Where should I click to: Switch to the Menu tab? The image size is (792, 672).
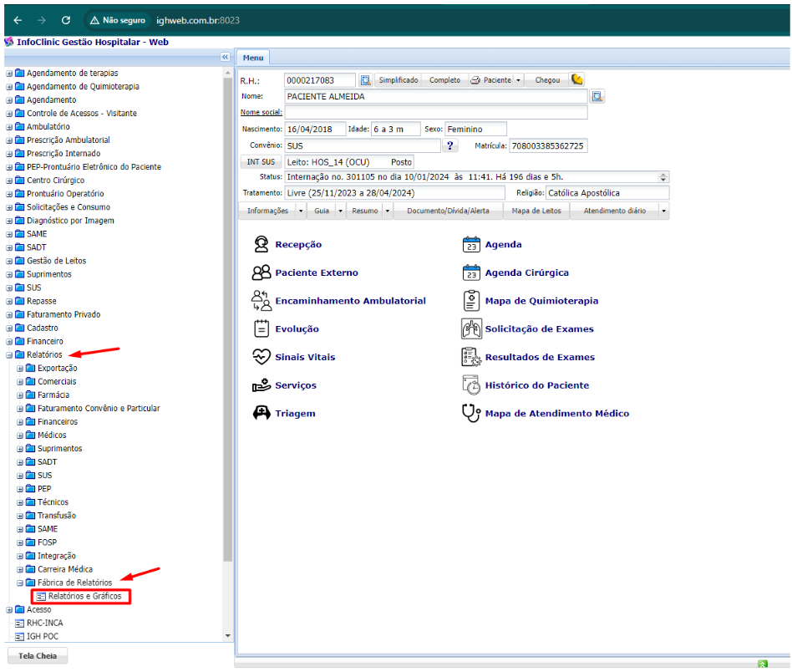pyautogui.click(x=253, y=58)
